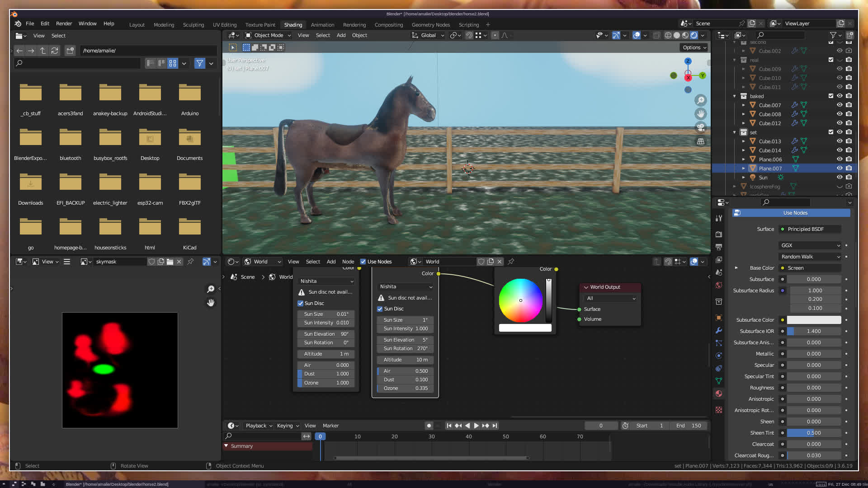Open the Render menu
The width and height of the screenshot is (868, 488).
pyautogui.click(x=64, y=23)
